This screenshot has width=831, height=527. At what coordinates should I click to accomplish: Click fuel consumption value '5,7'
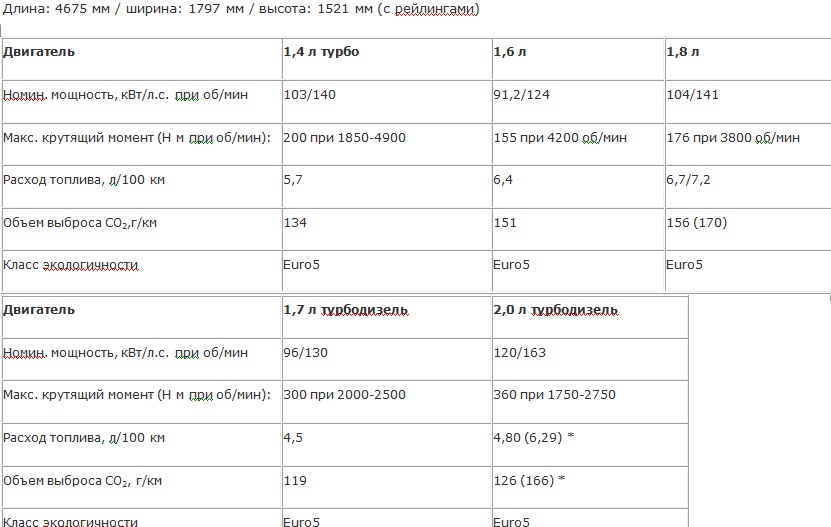point(293,180)
